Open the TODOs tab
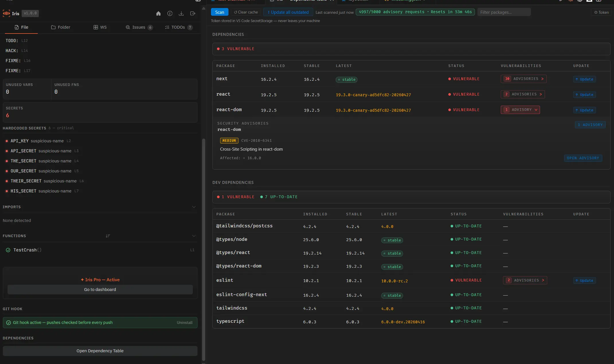Viewport: 614px width, 364px height. (x=179, y=27)
